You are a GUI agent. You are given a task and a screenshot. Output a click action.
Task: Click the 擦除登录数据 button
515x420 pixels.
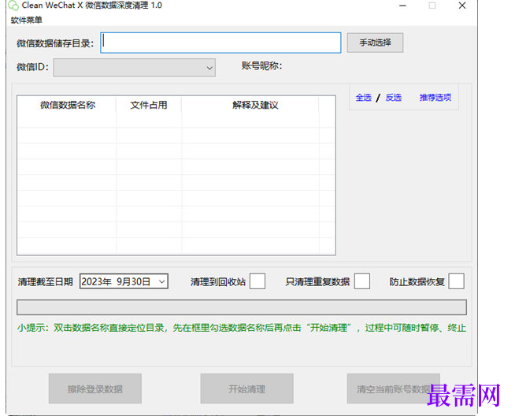coord(95,388)
